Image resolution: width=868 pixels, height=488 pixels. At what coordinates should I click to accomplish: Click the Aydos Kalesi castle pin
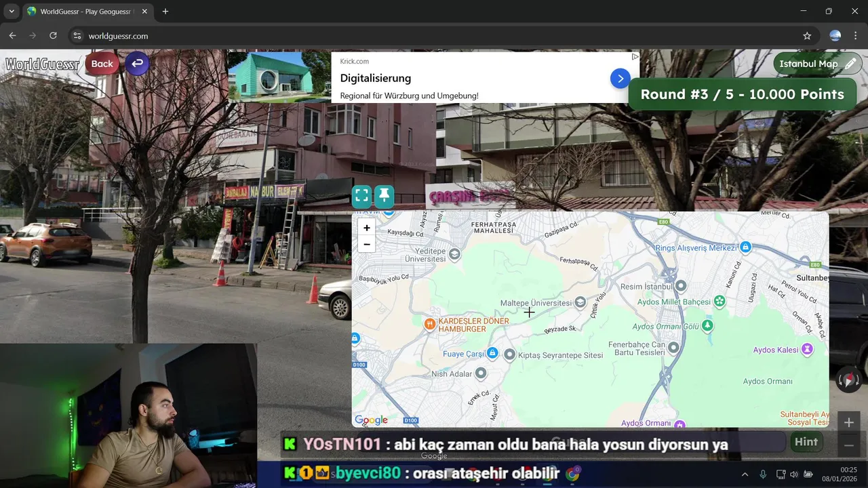point(807,350)
